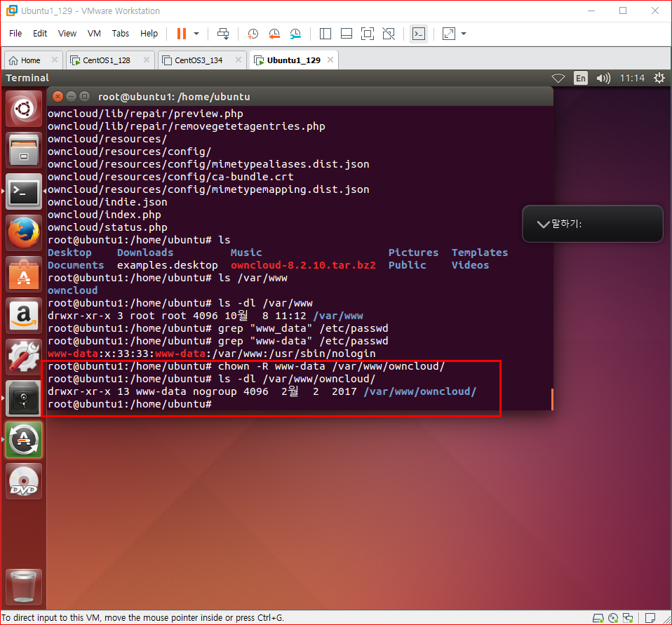Toggle the thumbnail bar view icon
The width and height of the screenshot is (672, 625).
pos(347,34)
